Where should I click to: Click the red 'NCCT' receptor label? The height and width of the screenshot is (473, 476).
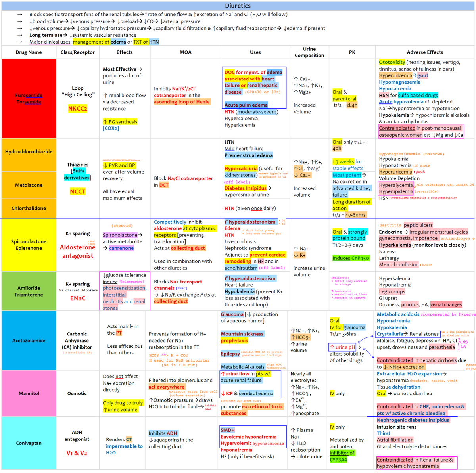pyautogui.click(x=78, y=191)
